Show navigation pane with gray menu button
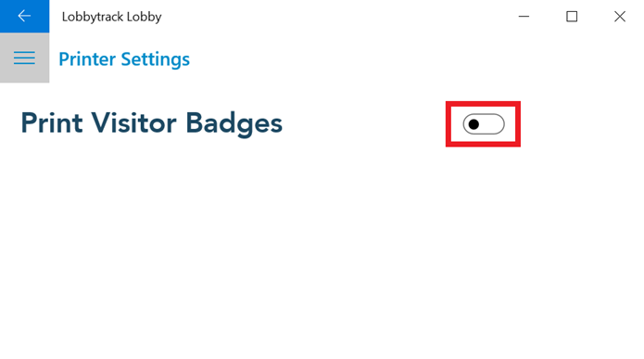The width and height of the screenshot is (644, 359). [24, 58]
